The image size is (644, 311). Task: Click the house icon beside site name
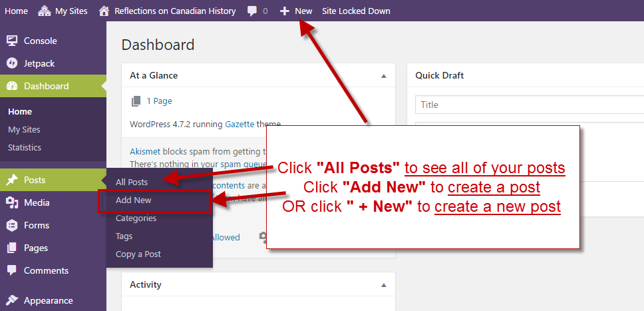104,11
